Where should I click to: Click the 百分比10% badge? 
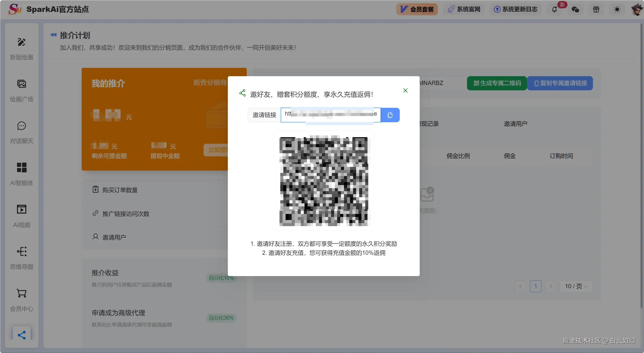coord(221,278)
